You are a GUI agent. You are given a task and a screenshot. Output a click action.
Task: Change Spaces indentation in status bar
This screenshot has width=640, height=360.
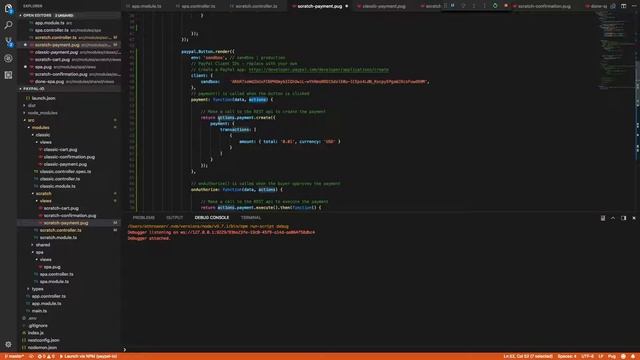pyautogui.click(x=567, y=356)
